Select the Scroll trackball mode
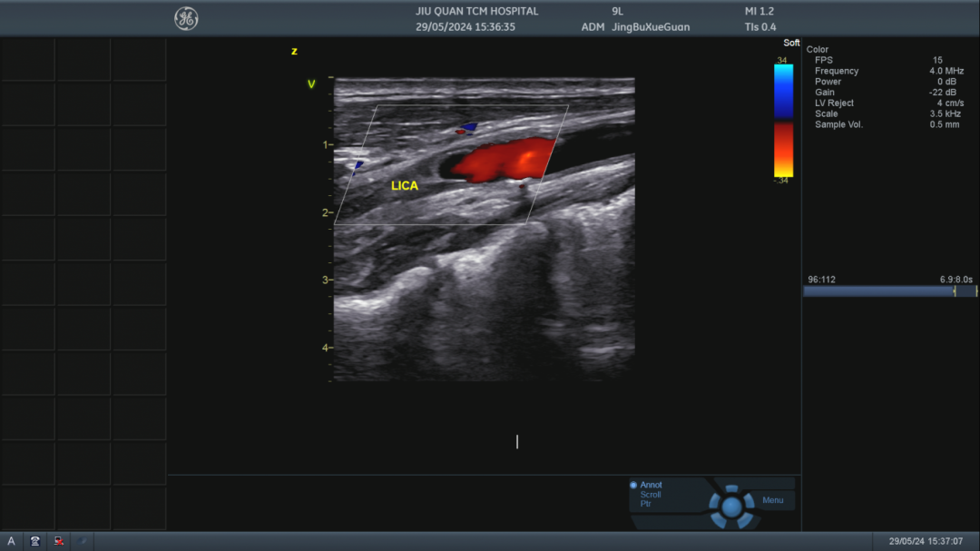980x551 pixels. click(x=651, y=494)
